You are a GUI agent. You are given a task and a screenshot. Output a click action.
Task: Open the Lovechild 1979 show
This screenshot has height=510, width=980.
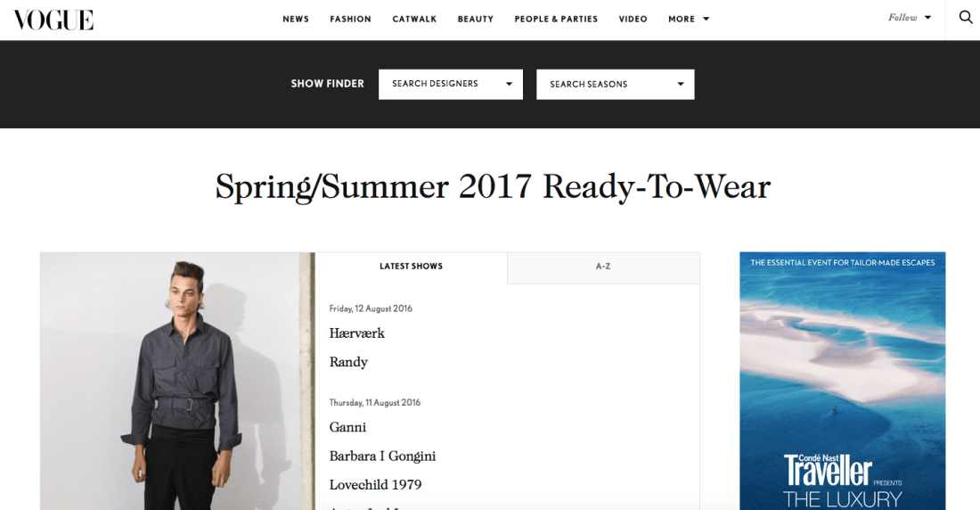376,485
